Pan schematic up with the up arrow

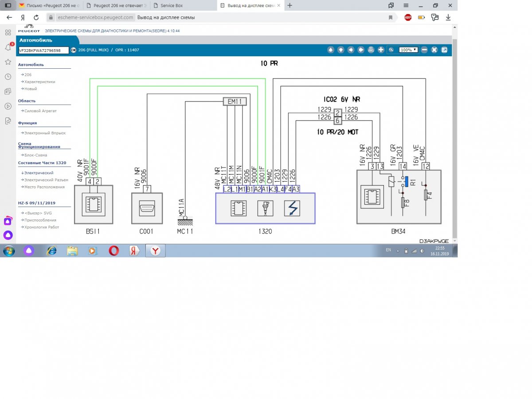tap(331, 50)
